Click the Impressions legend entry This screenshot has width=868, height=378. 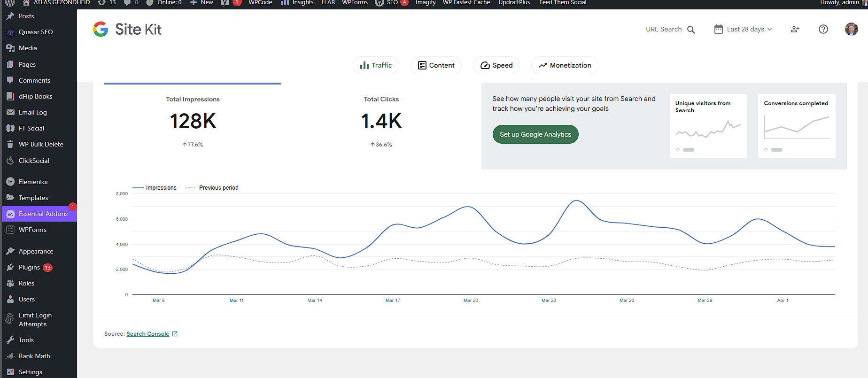pos(155,188)
